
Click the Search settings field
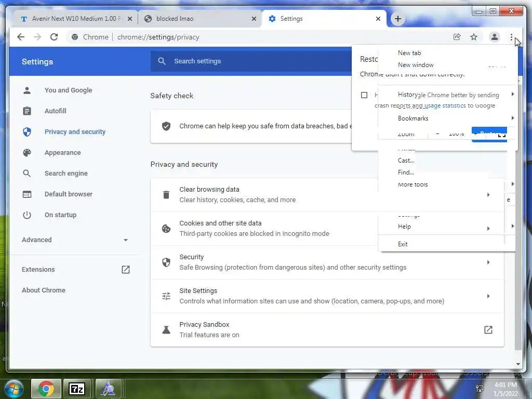pyautogui.click(x=251, y=61)
